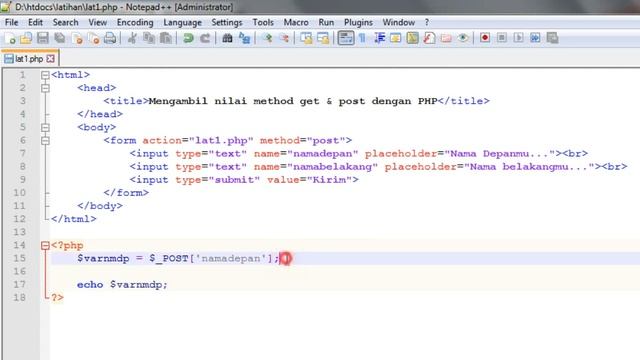Click the Save file icon
640x360 pixels.
(42, 38)
